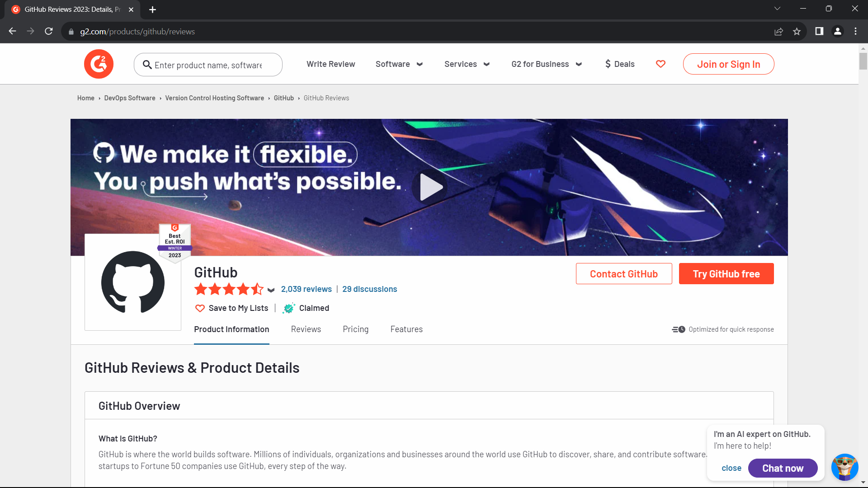Click the GitHub octocat logo
The image size is (868, 488).
[x=133, y=282]
